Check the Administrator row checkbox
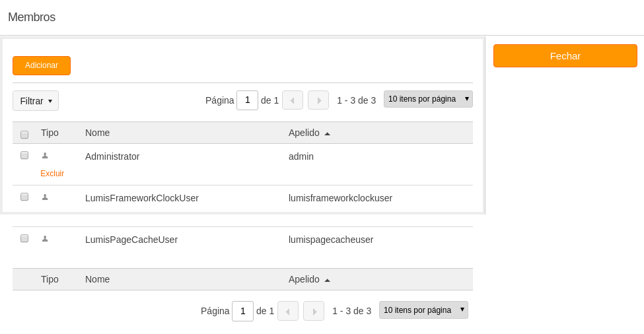The width and height of the screenshot is (644, 334). [24, 155]
